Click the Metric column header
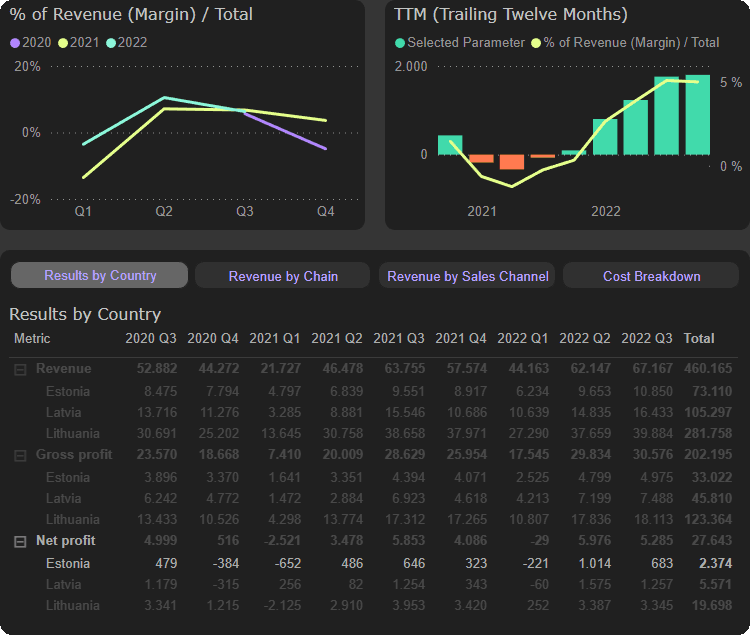750x635 pixels. 32,339
